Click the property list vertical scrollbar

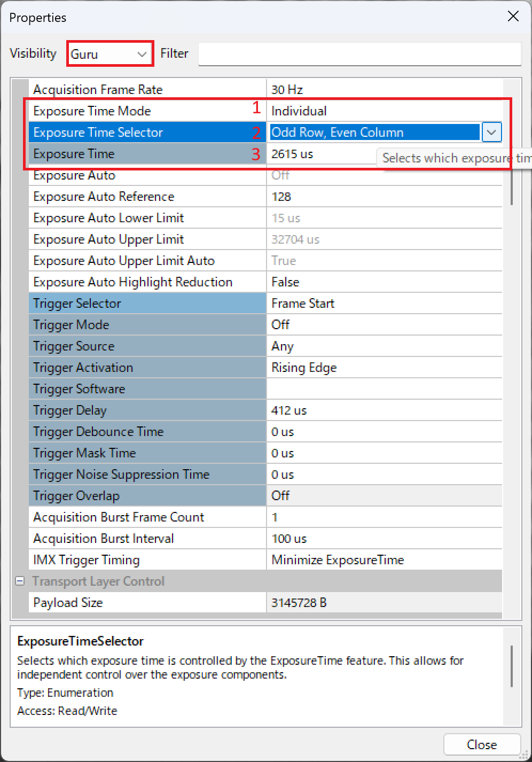[512, 187]
